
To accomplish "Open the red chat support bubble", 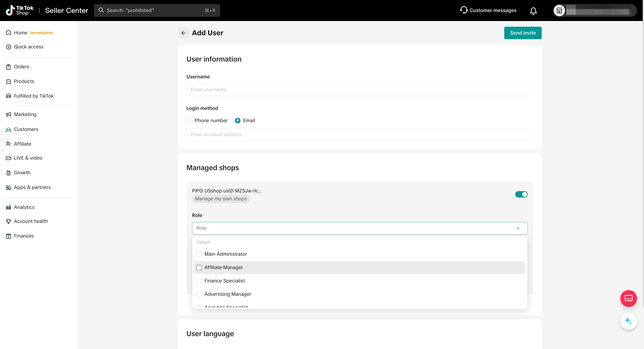I will (x=628, y=298).
